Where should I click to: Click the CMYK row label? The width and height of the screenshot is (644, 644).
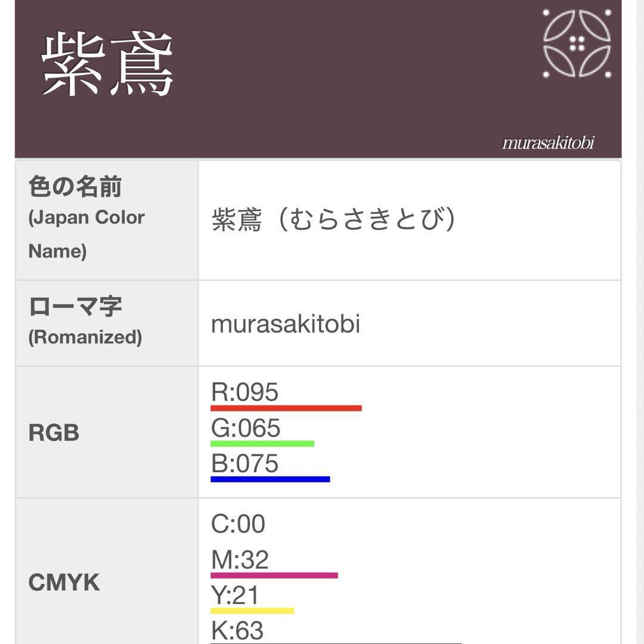64,583
